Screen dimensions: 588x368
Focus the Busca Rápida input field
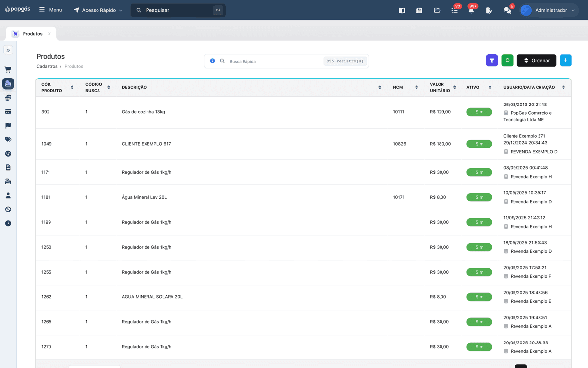point(274,61)
